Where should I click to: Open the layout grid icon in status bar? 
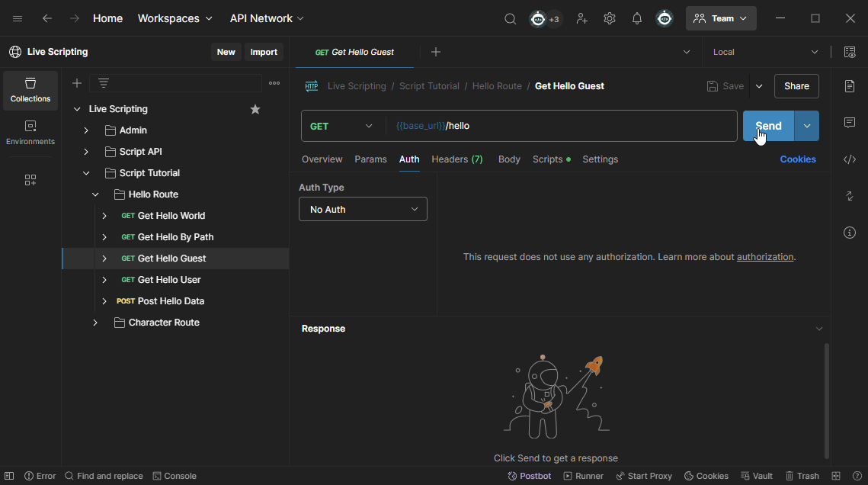pos(836,476)
